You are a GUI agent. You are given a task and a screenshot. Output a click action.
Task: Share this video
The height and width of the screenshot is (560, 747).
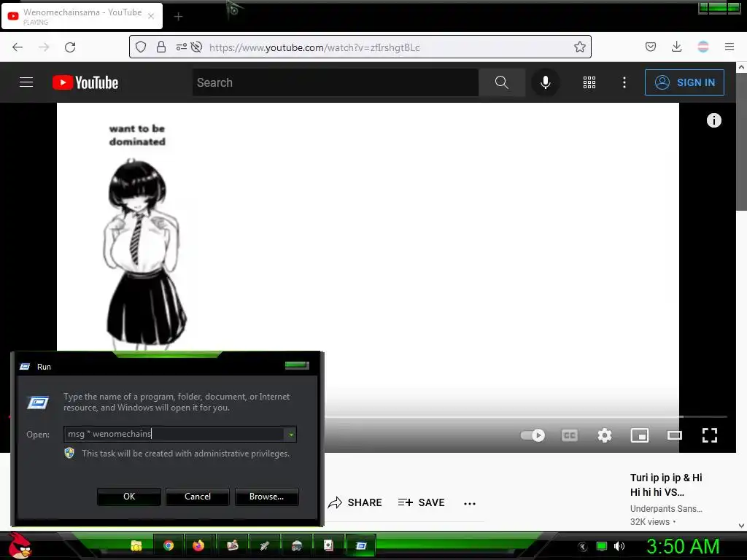tap(355, 502)
